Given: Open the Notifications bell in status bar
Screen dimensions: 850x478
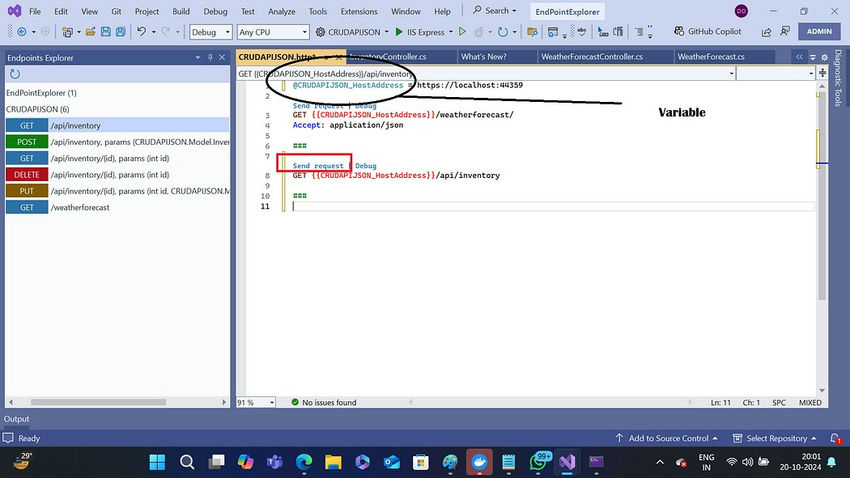Looking at the screenshot, I should (835, 438).
